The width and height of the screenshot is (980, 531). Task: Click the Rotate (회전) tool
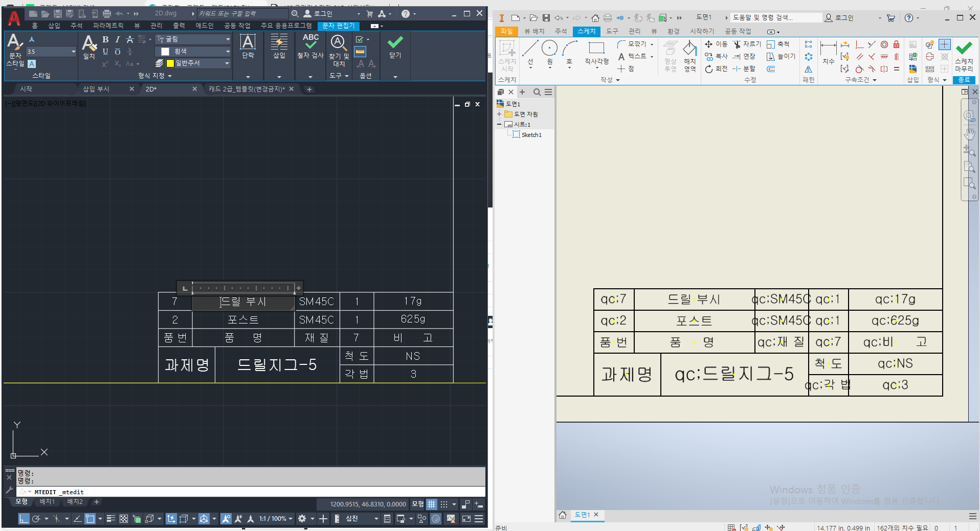pos(716,69)
